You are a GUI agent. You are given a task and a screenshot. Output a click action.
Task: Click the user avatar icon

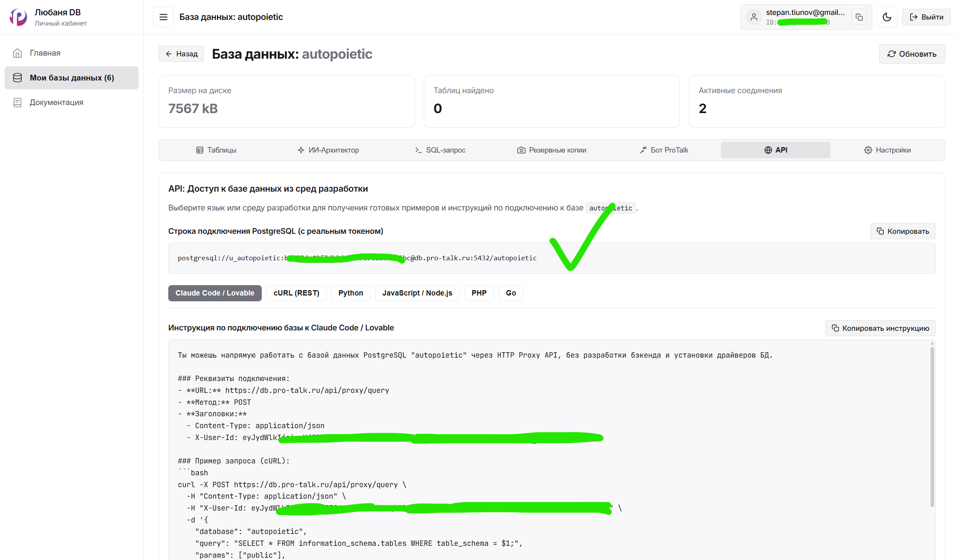point(754,17)
